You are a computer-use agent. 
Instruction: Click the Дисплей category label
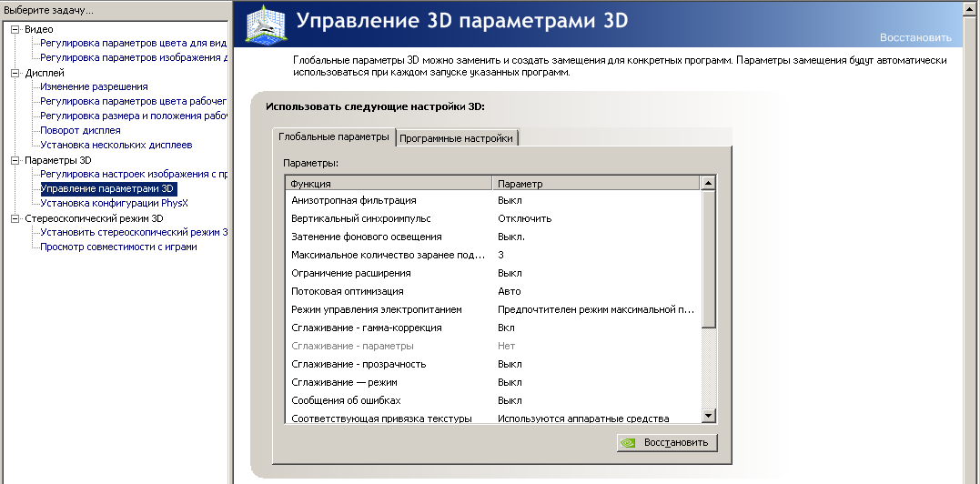coord(45,73)
